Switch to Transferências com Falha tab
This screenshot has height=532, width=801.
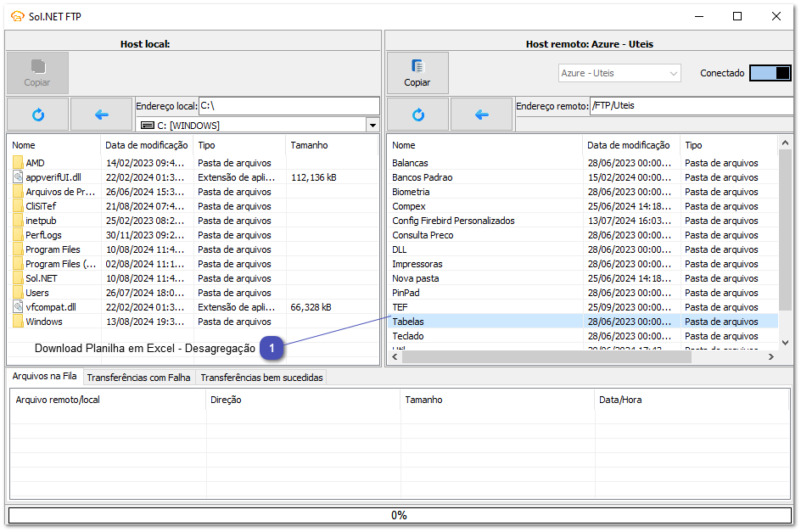pyautogui.click(x=138, y=378)
